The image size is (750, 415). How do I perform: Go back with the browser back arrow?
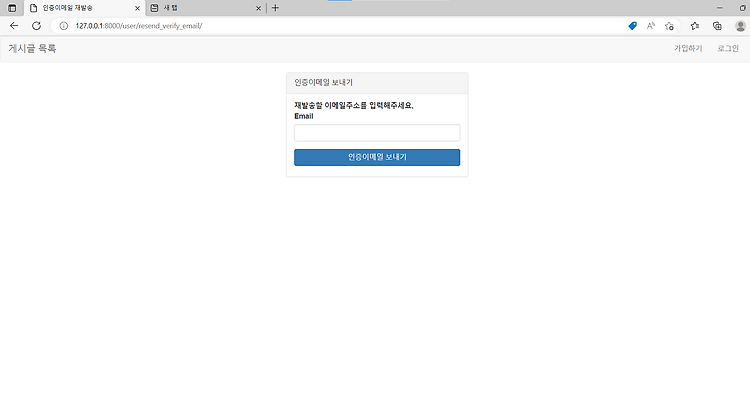(14, 26)
